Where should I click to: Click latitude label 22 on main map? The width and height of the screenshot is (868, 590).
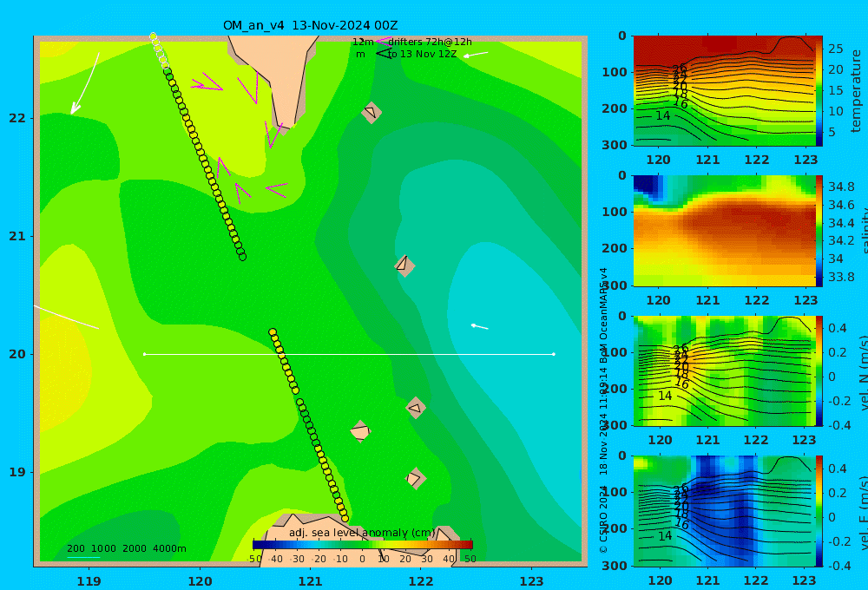pos(17,118)
